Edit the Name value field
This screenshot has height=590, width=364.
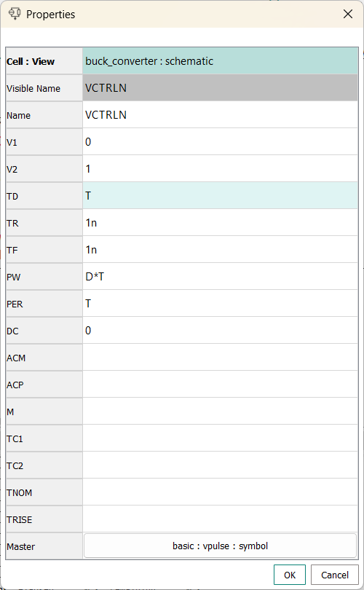(x=220, y=115)
